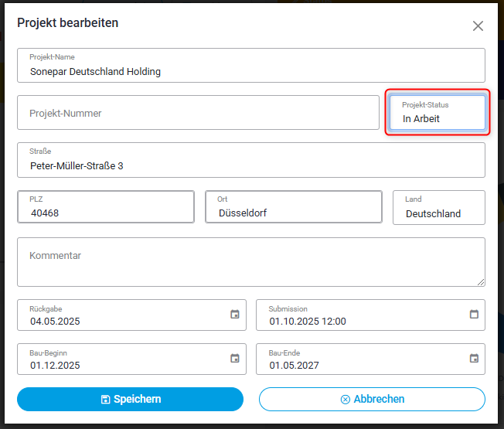Save the project with Speichern button
Image resolution: width=504 pixels, height=429 pixels.
(130, 399)
